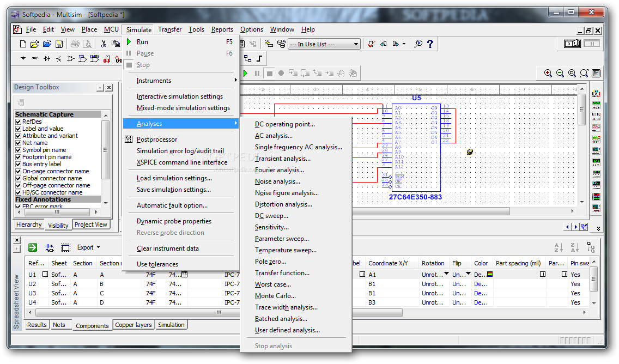Image resolution: width=619 pixels, height=364 pixels.
Task: Select the diode component icon
Action: (x=47, y=59)
